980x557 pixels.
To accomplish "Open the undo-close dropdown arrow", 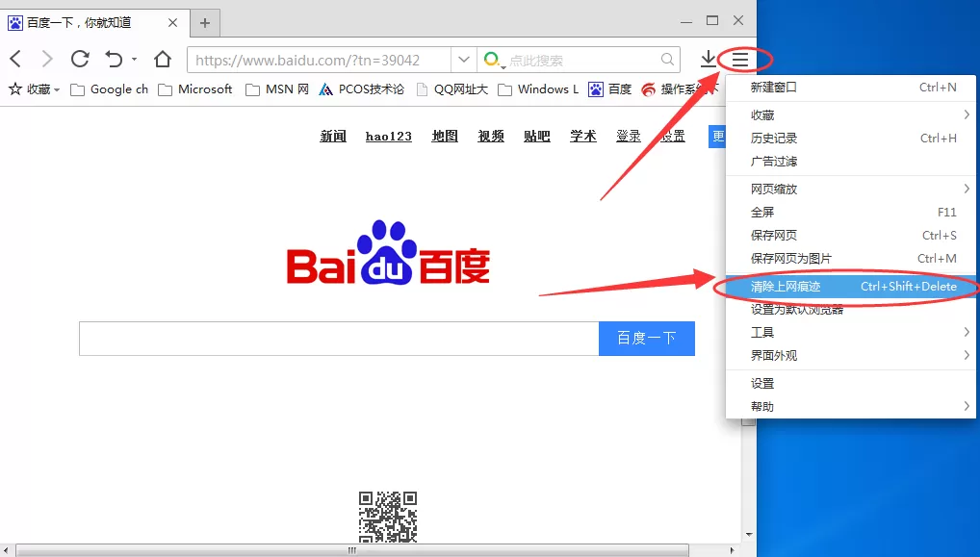I will coord(134,60).
